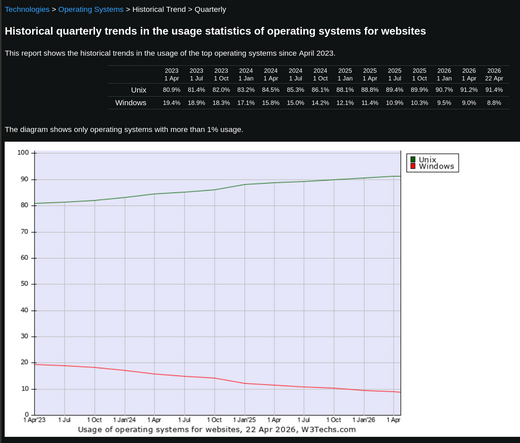The width and height of the screenshot is (520, 443).
Task: Click the report description mentioning April 2023
Action: [x=170, y=53]
